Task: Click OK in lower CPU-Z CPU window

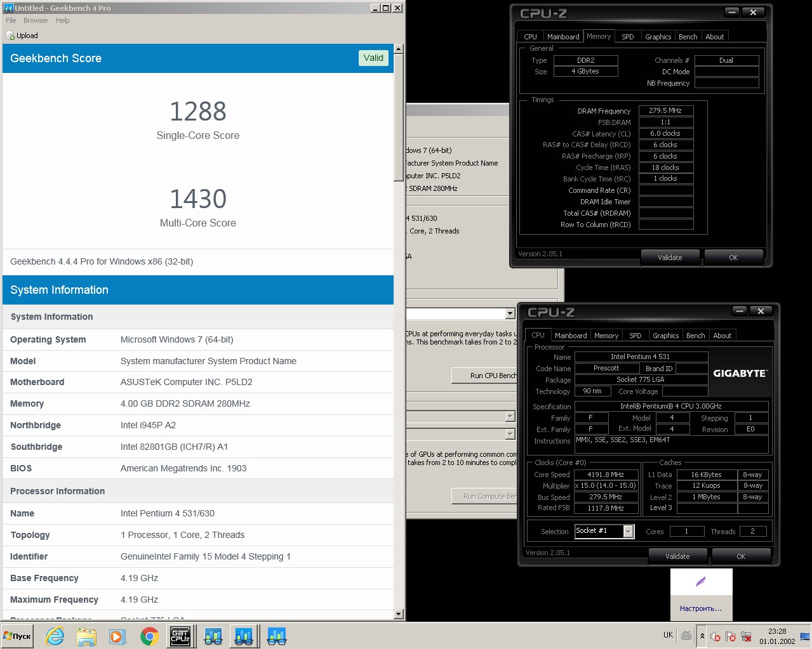Action: point(741,556)
